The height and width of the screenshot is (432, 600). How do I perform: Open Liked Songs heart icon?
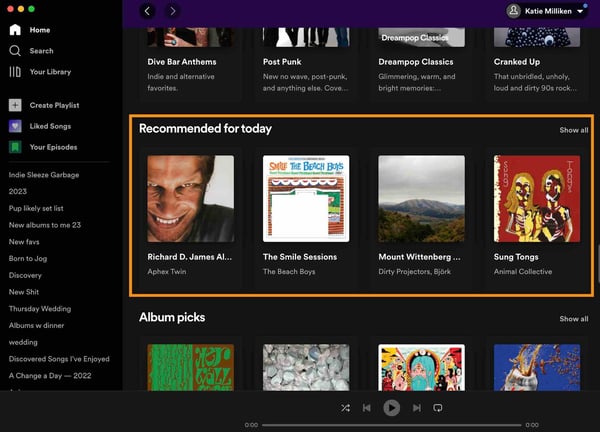click(x=15, y=126)
